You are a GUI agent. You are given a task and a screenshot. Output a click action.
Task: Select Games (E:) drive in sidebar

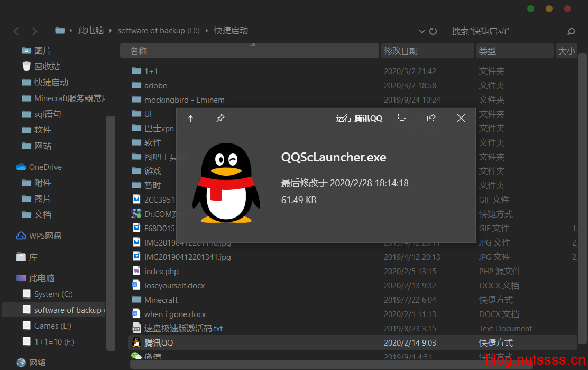tap(52, 326)
